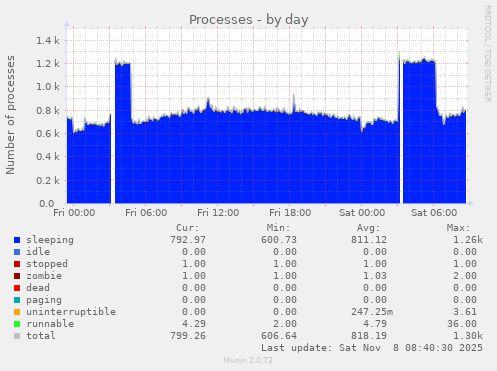497x371 pixels.
Task: Click the sleeping legend blue swatch
Action: coord(17,240)
